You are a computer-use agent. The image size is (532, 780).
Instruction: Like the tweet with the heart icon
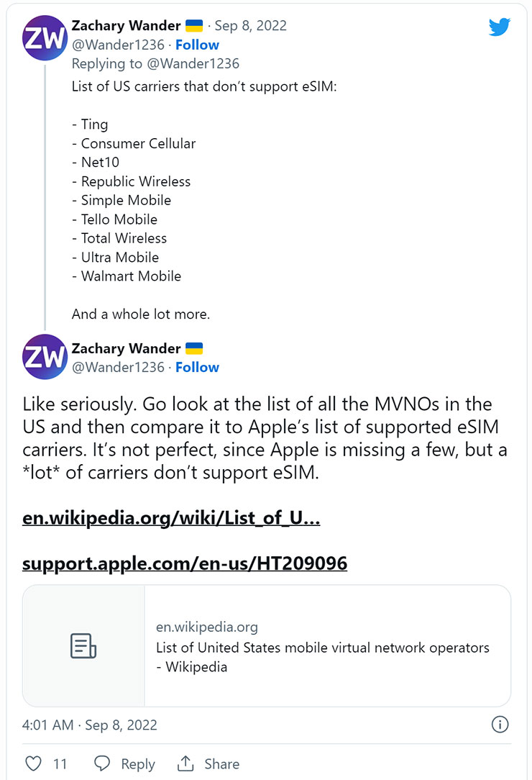coord(33,763)
